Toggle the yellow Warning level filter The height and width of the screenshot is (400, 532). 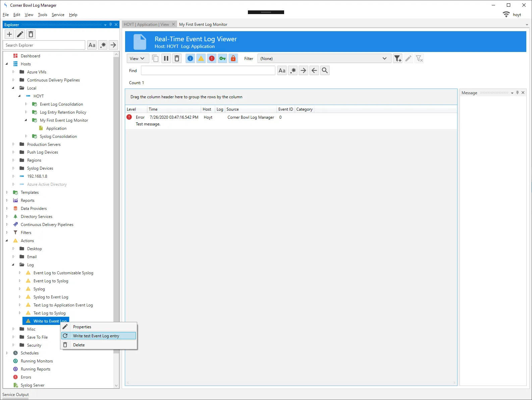[201, 59]
